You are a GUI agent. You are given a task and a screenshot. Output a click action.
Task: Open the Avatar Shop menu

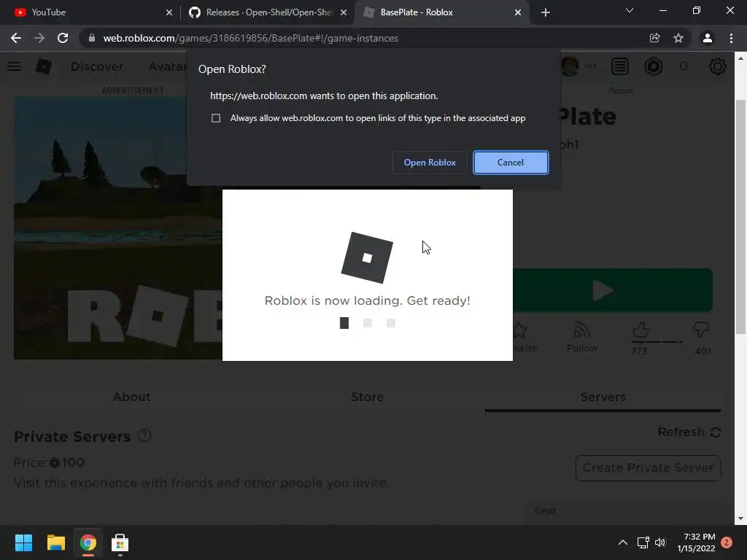click(167, 66)
